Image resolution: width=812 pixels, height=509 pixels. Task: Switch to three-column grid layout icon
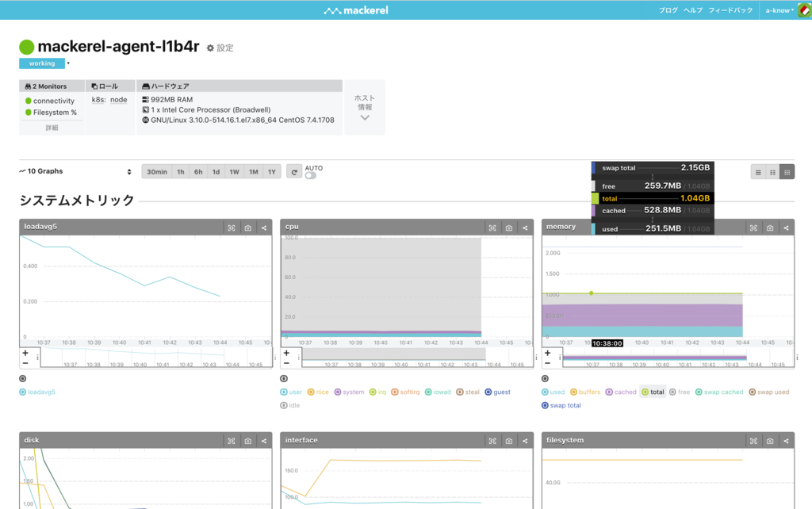pos(787,172)
